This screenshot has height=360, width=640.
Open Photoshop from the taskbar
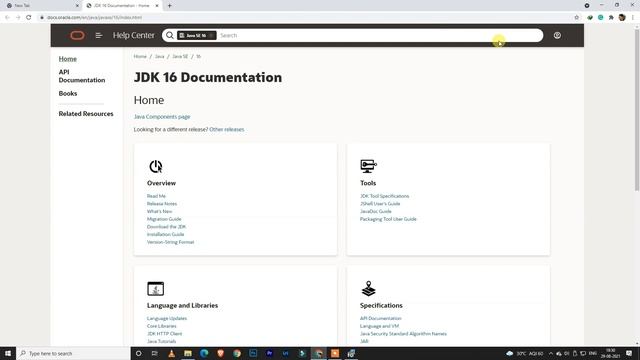[x=253, y=353]
